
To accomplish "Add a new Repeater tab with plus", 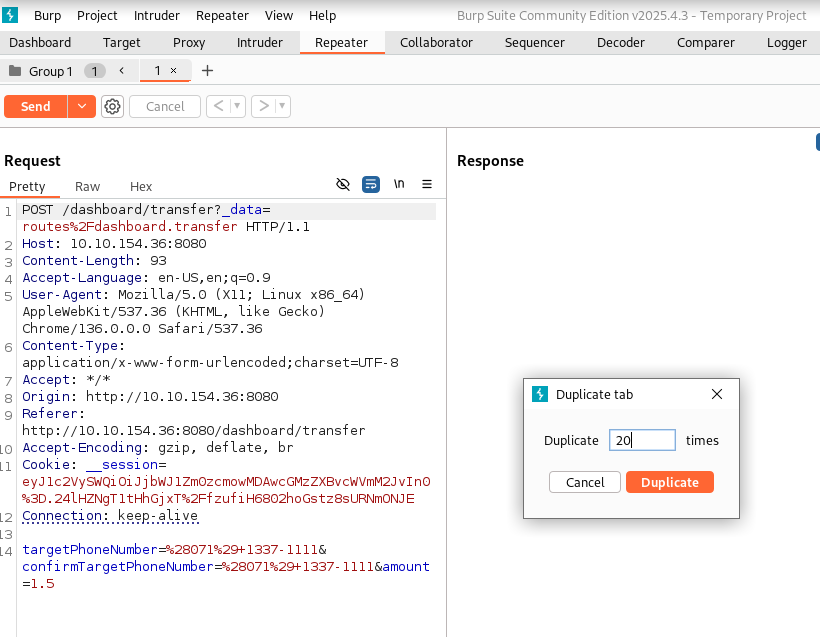I will pos(207,71).
